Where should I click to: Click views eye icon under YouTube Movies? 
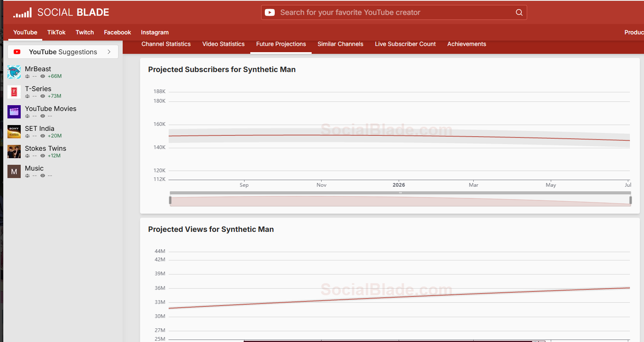tap(43, 116)
